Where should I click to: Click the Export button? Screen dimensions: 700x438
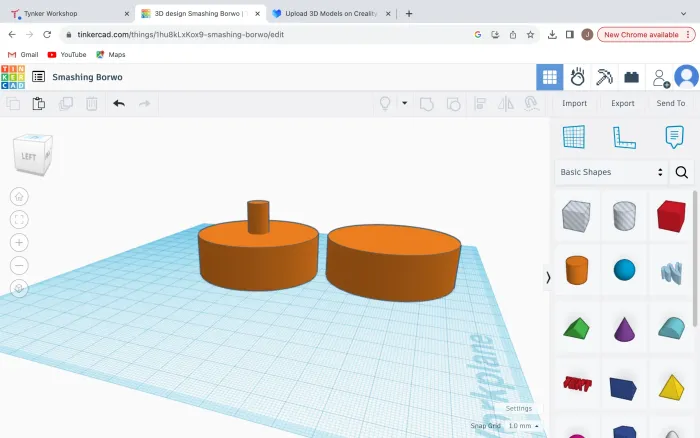(622, 103)
